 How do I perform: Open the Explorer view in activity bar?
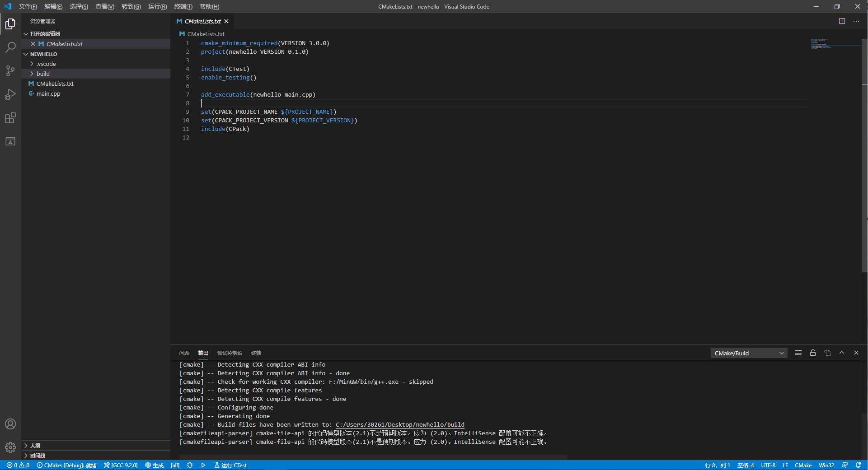10,24
